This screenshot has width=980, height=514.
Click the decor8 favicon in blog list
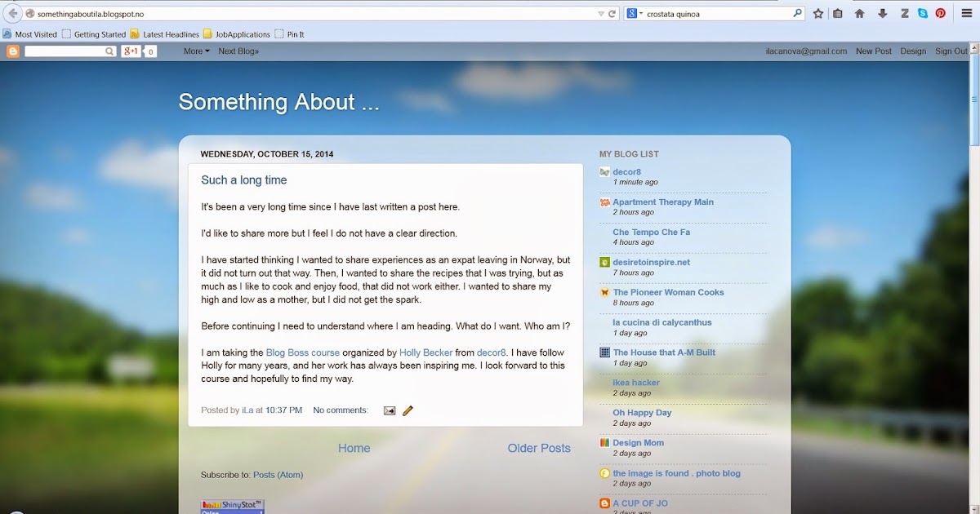click(x=604, y=172)
